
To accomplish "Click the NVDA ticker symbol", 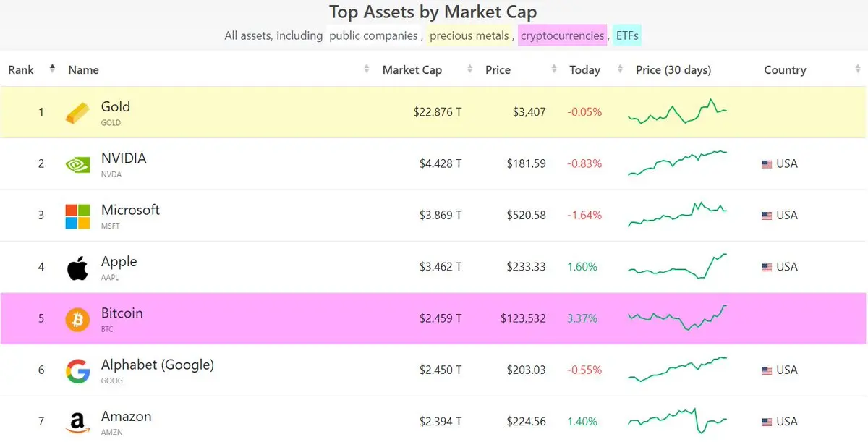I will point(111,174).
